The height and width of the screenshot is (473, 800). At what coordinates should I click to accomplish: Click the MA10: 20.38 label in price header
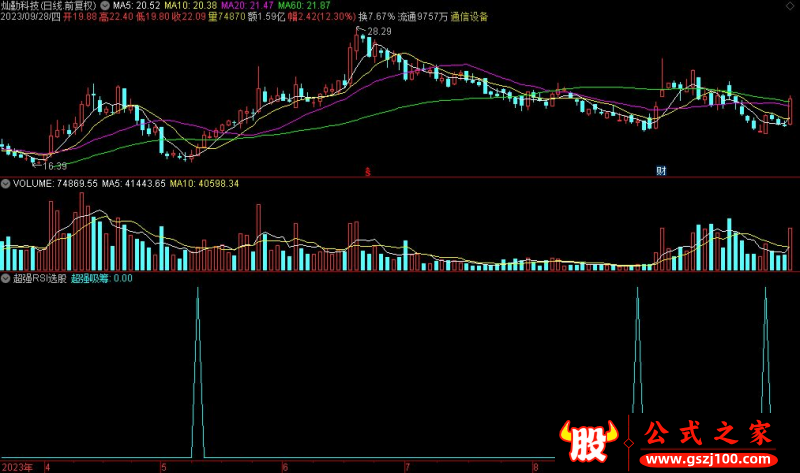(191, 6)
